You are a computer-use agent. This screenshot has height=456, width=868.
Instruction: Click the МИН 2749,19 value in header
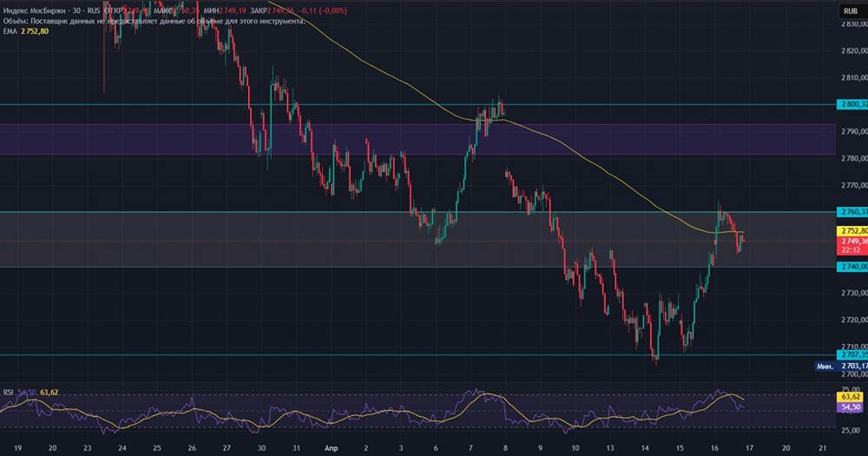[224, 10]
